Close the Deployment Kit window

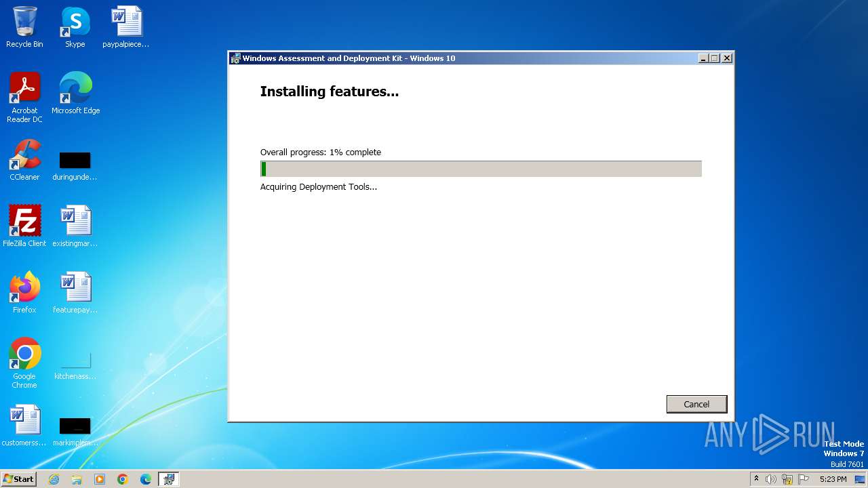(x=727, y=58)
